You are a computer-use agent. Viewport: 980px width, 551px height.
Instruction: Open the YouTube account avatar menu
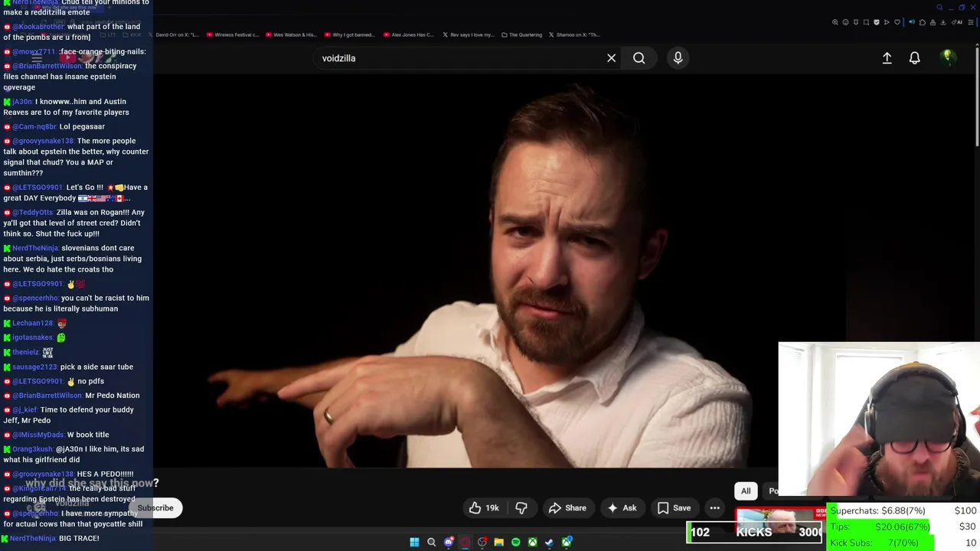pyautogui.click(x=948, y=57)
